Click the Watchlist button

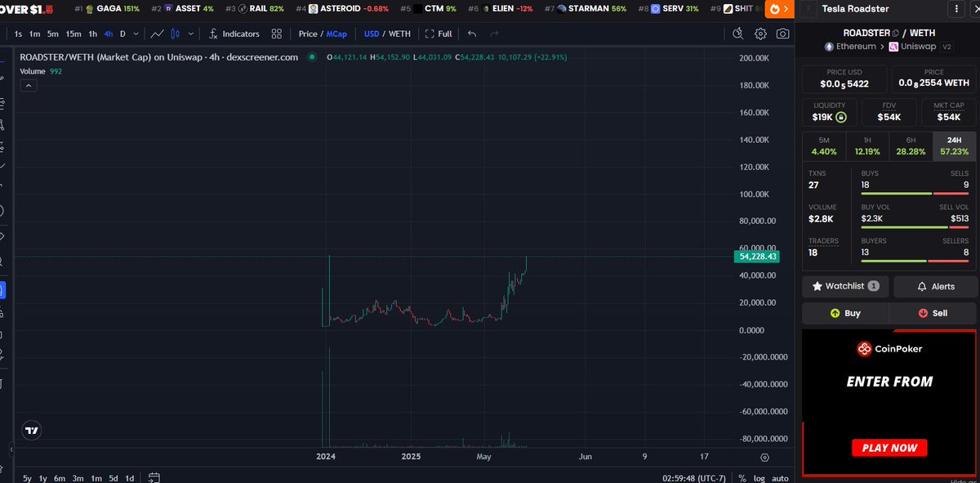pos(845,286)
